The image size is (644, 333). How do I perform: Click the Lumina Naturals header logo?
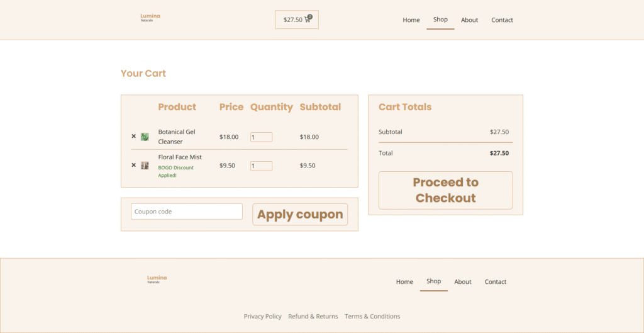pos(150,18)
